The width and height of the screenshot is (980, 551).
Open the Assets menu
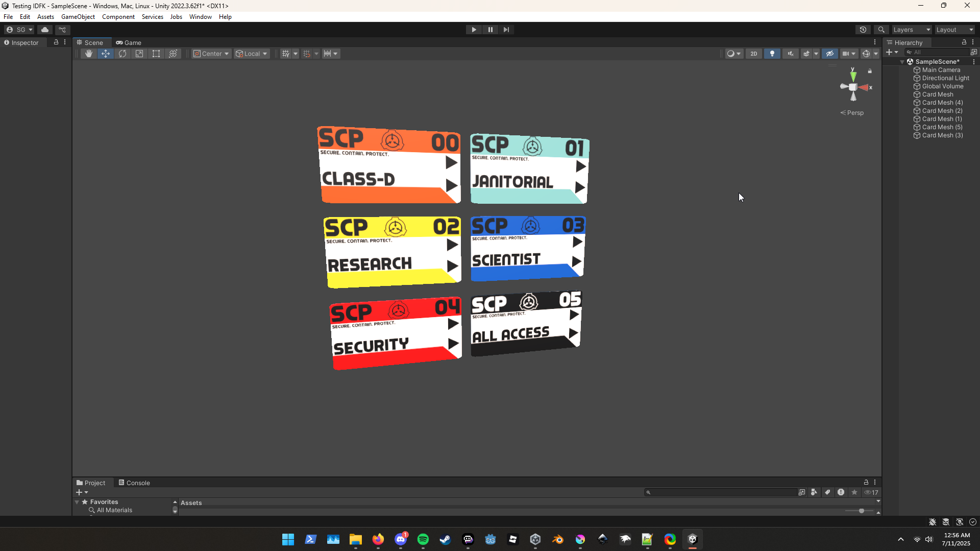pos(45,17)
